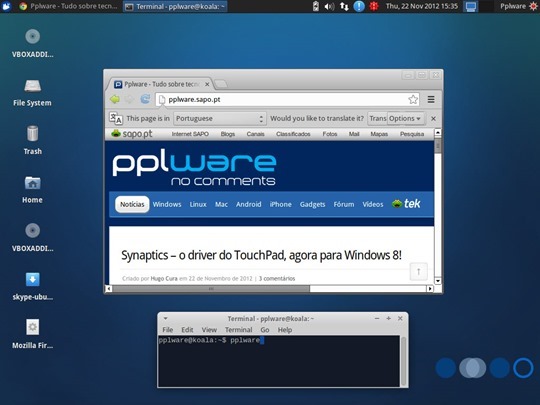Open the Terminal File menu
Viewport: 540px width, 405px height.
pyautogui.click(x=167, y=330)
